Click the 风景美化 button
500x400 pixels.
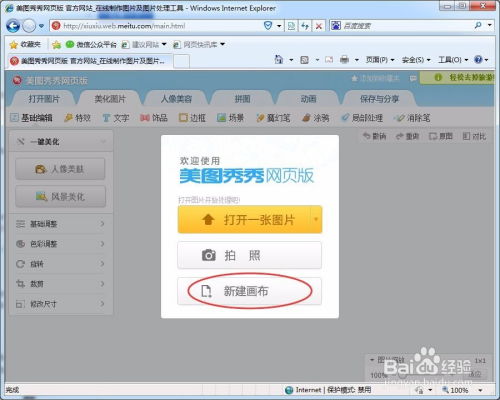click(60, 197)
